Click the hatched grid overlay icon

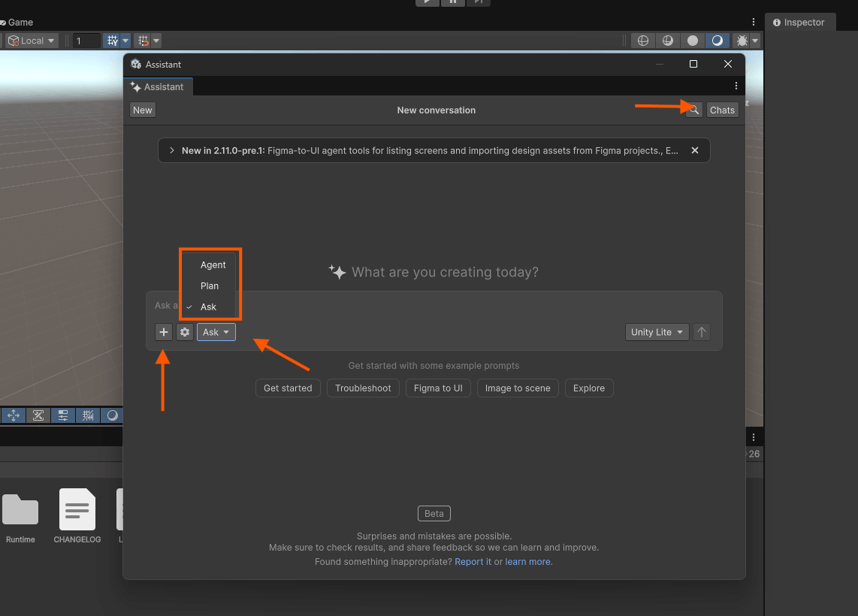coord(88,415)
